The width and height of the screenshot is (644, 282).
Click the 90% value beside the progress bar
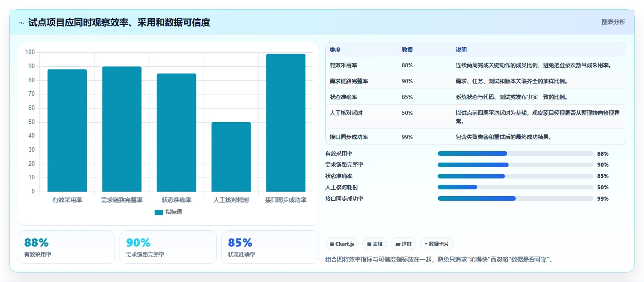tap(603, 165)
